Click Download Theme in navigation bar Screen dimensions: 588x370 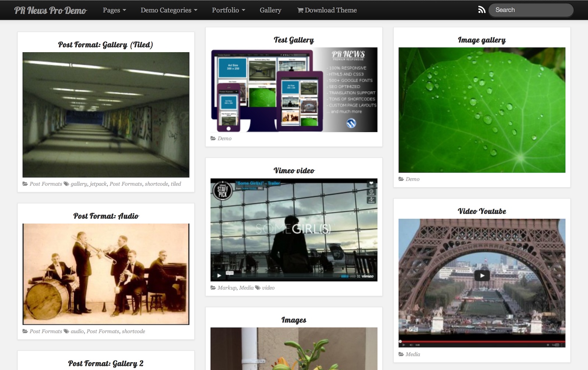[327, 10]
